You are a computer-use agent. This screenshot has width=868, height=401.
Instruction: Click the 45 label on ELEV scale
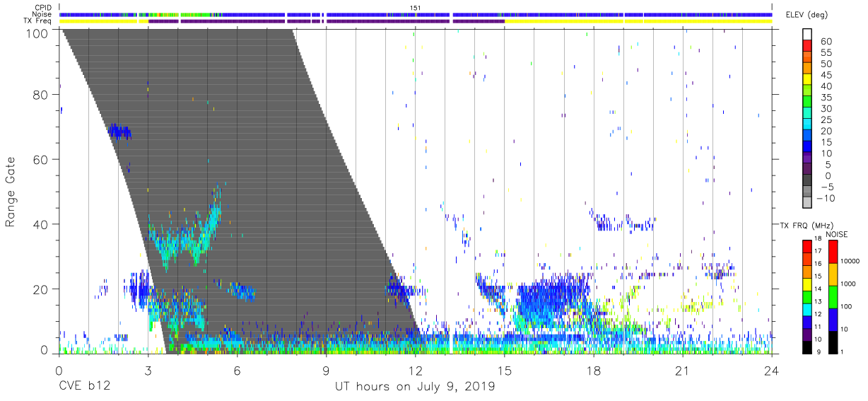pos(826,75)
